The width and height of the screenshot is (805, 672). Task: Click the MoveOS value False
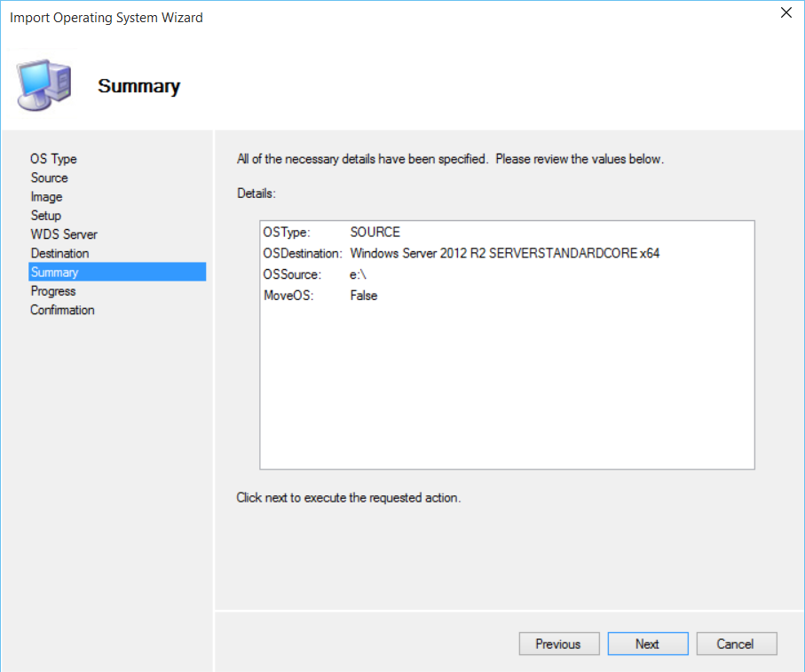364,296
